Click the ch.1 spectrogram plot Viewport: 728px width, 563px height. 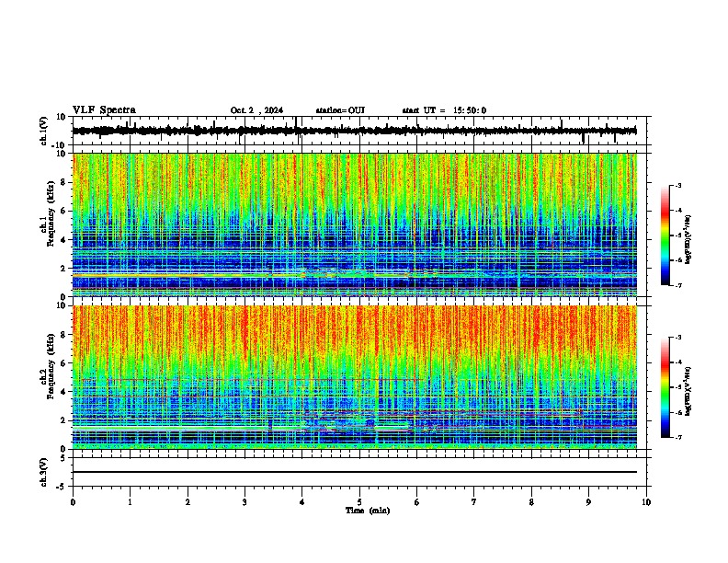[x=355, y=224]
